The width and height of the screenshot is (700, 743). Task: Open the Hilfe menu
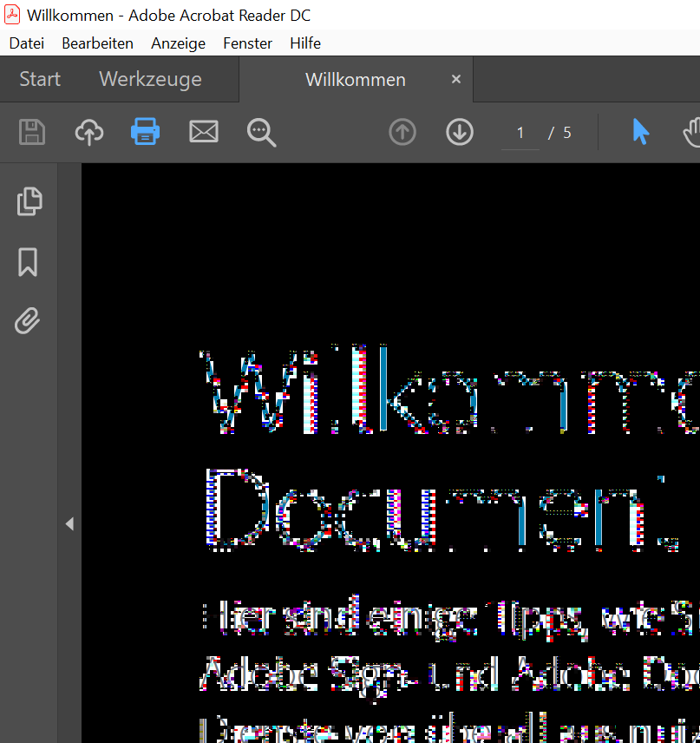[305, 43]
